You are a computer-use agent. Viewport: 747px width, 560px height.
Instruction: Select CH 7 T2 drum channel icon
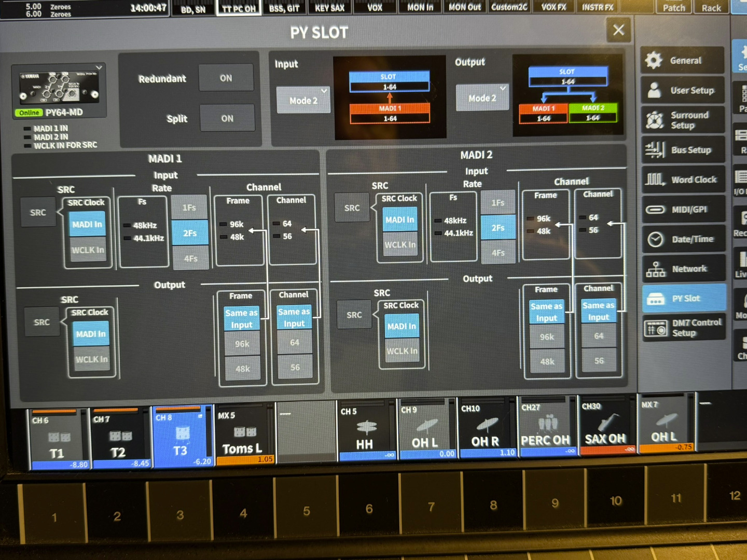121,436
